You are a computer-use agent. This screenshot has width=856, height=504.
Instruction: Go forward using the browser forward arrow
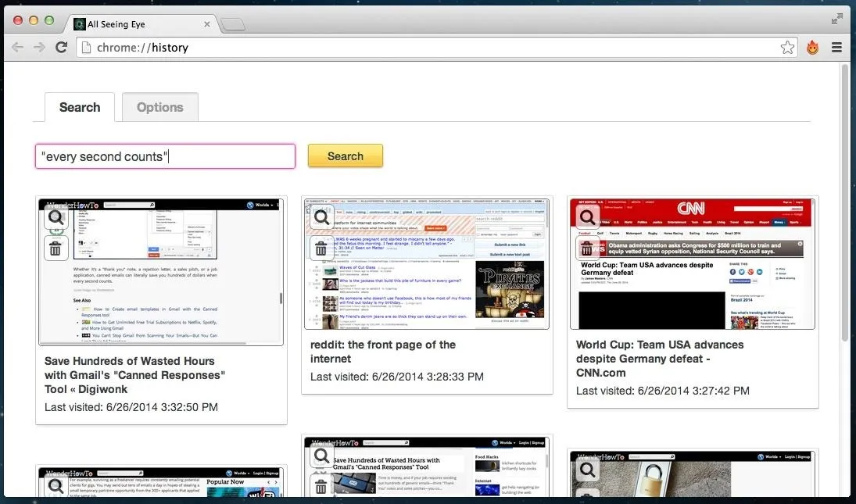[x=39, y=48]
